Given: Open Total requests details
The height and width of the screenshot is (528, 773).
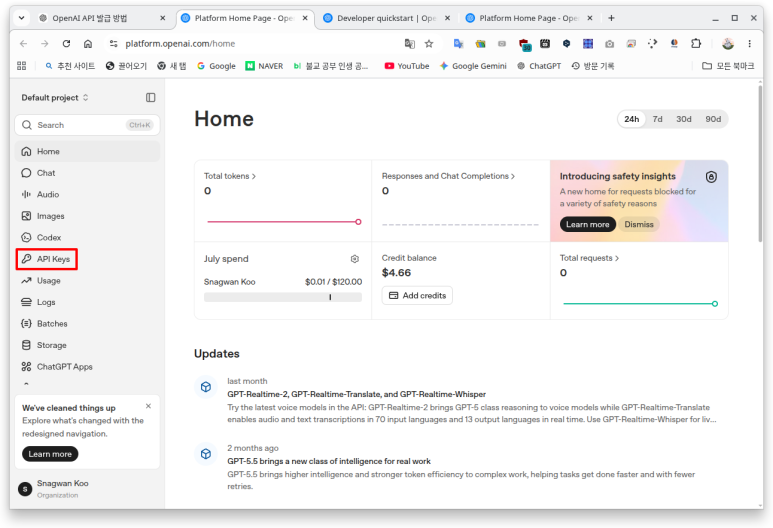Looking at the screenshot, I should [x=589, y=258].
